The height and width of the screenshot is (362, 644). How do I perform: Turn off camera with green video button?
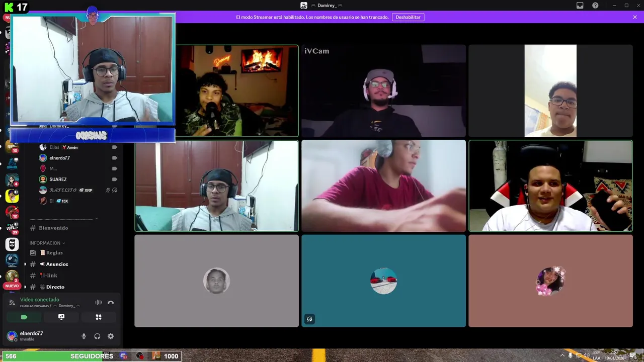coord(24,317)
